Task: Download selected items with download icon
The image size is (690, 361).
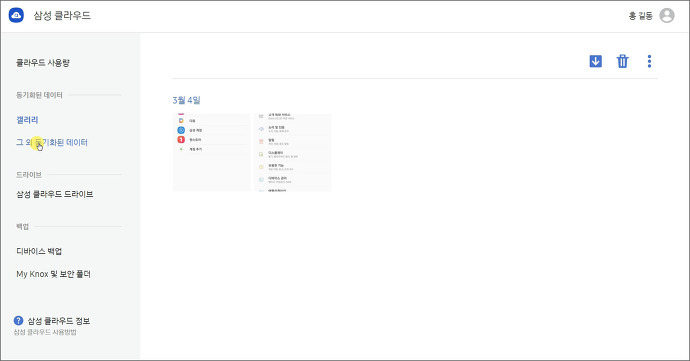Action: [595, 61]
